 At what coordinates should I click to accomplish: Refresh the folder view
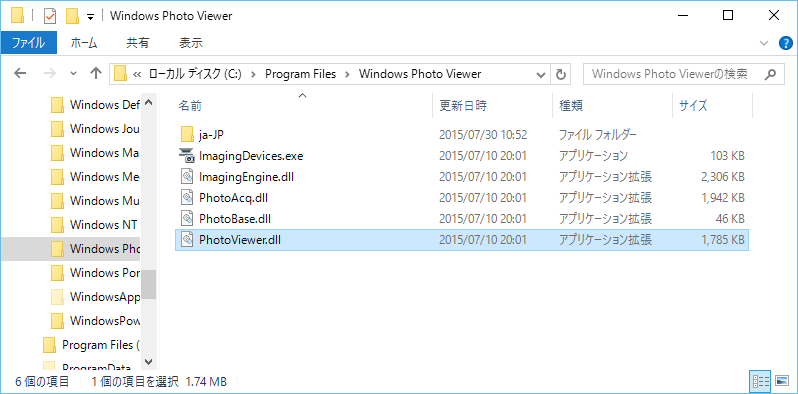560,74
